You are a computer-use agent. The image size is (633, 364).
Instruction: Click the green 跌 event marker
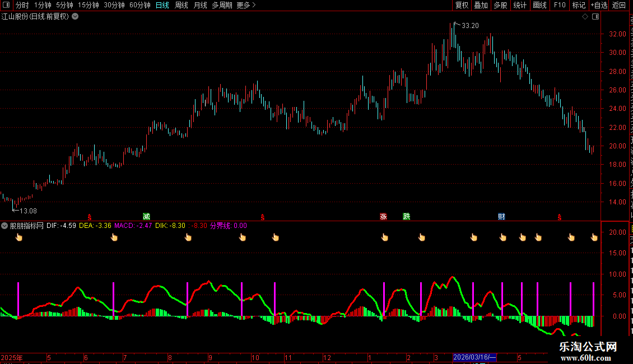(x=407, y=217)
